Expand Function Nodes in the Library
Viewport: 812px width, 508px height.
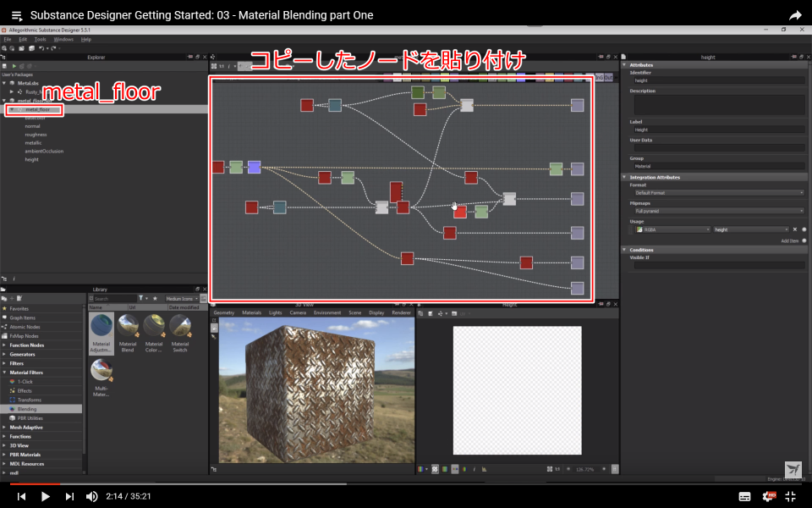4,345
